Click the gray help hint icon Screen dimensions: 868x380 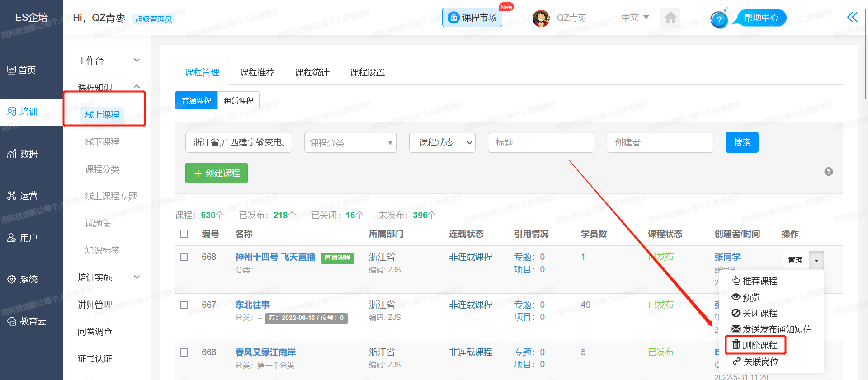[x=828, y=172]
